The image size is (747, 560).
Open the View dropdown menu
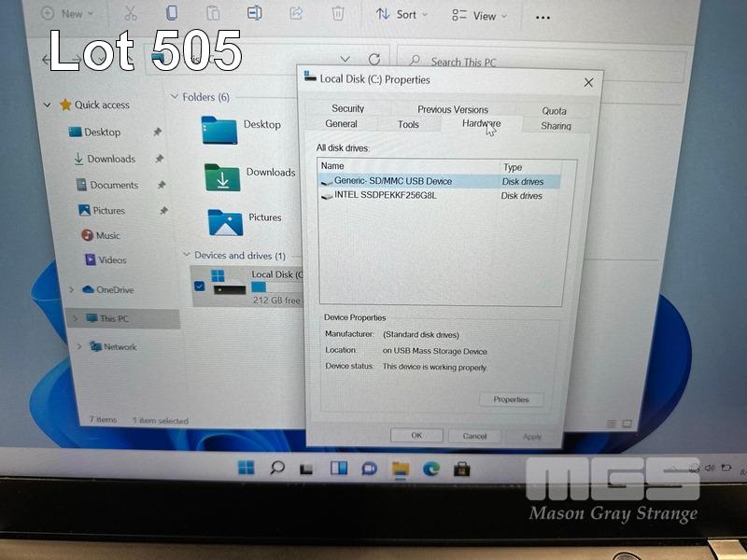click(479, 16)
